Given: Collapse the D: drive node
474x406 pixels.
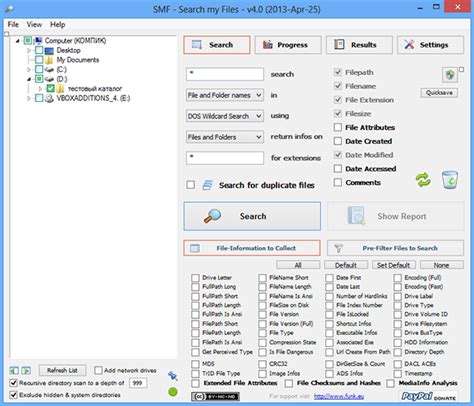Looking at the screenshot, I should [x=29, y=79].
